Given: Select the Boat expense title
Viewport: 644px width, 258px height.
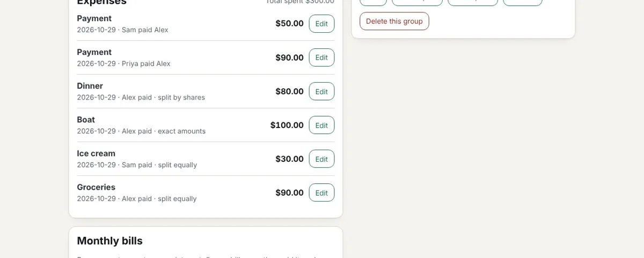Looking at the screenshot, I should point(86,120).
